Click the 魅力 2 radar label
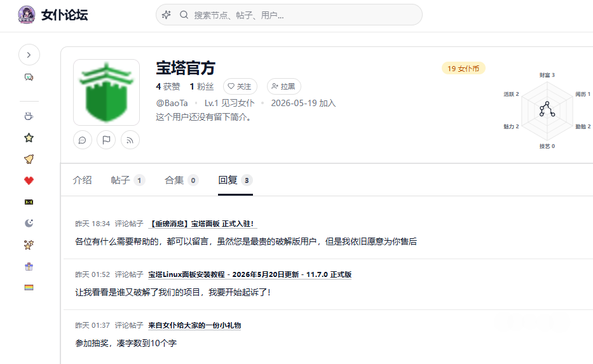This screenshot has height=364, width=593. tap(511, 126)
